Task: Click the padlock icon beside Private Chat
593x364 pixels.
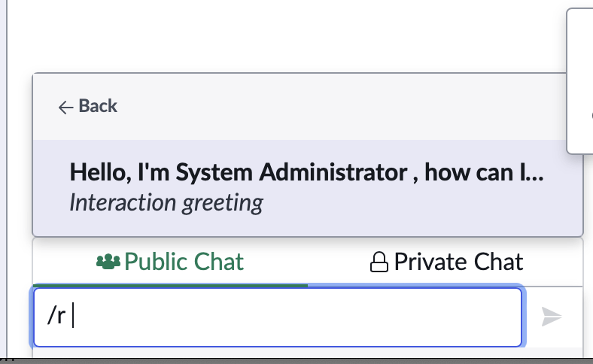Action: 378,262
